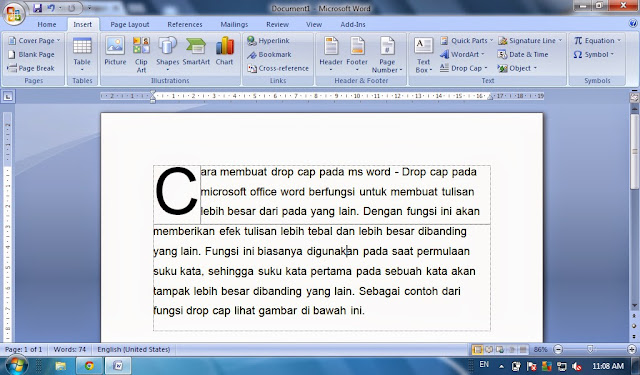Click the Office button orb

click(14, 13)
